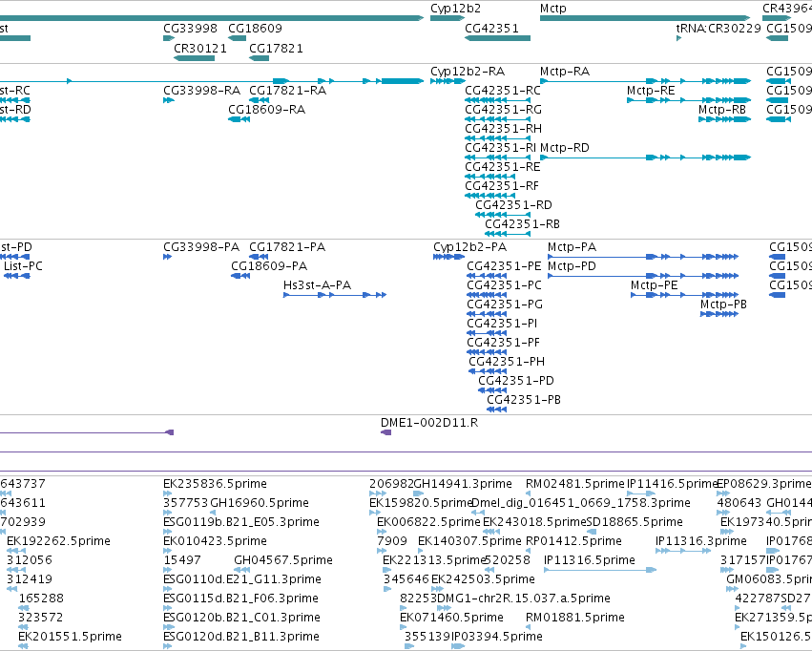812x651 pixels.
Task: Click the CR30121 gene feature
Action: 195,58
